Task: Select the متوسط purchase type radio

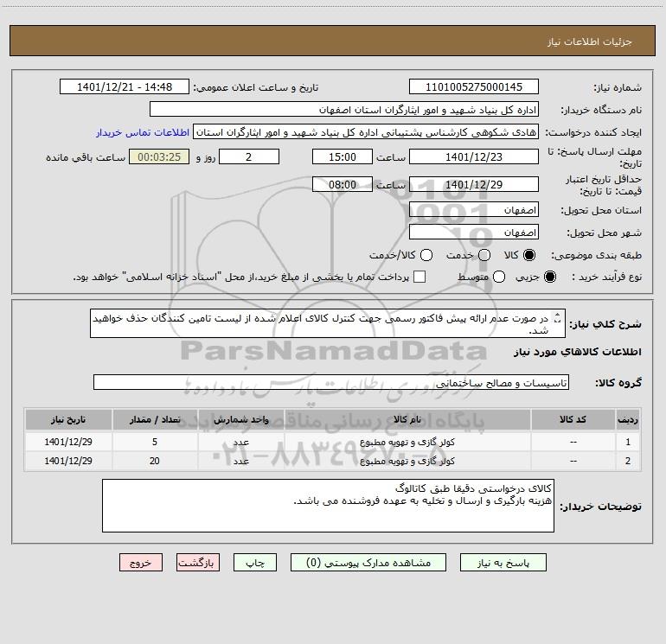Action: coord(499,277)
